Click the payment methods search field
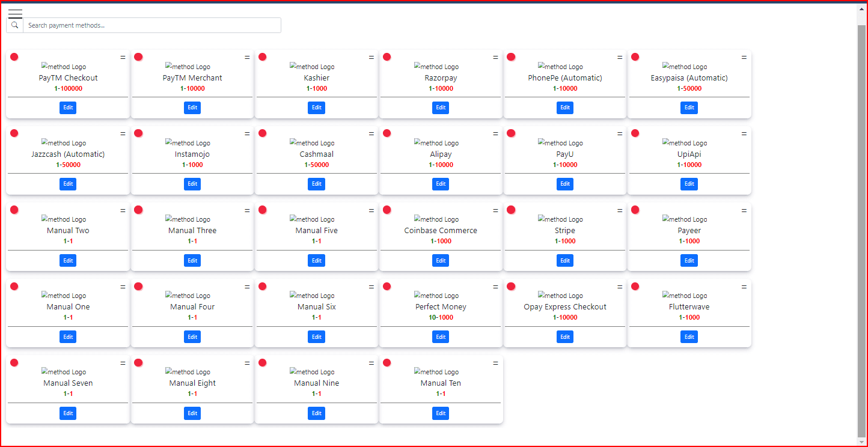Screen dimensions: 868x447 click(151, 25)
